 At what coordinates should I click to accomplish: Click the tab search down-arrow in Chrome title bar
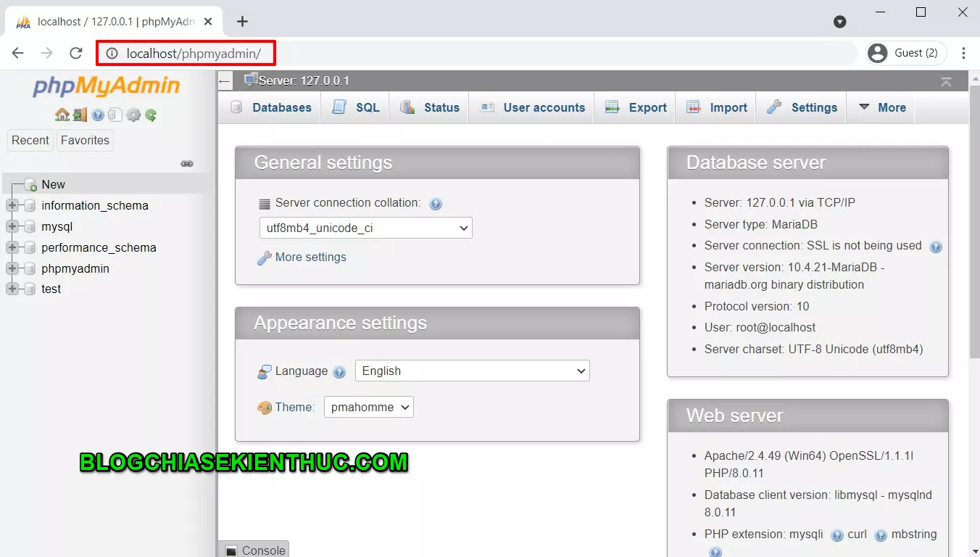point(840,22)
